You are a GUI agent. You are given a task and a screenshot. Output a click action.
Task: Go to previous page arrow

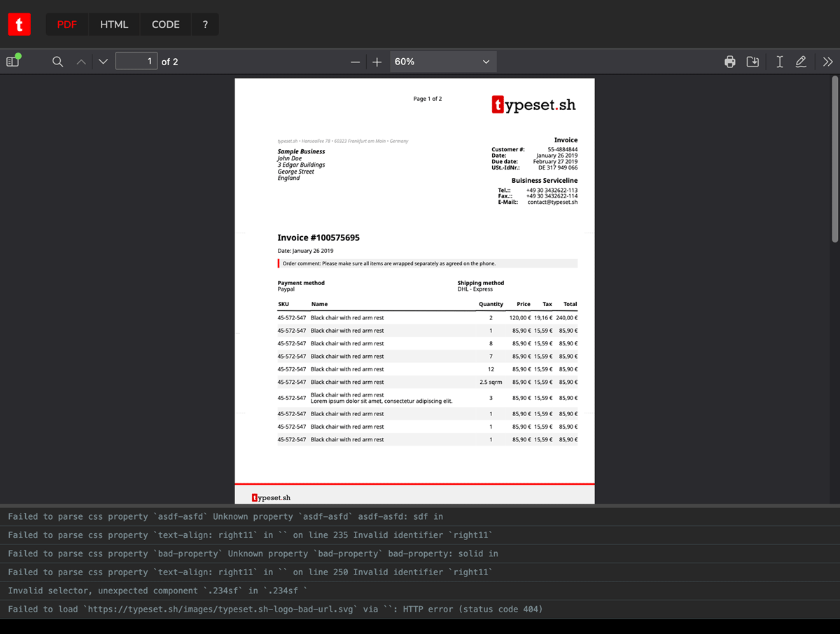pyautogui.click(x=81, y=62)
